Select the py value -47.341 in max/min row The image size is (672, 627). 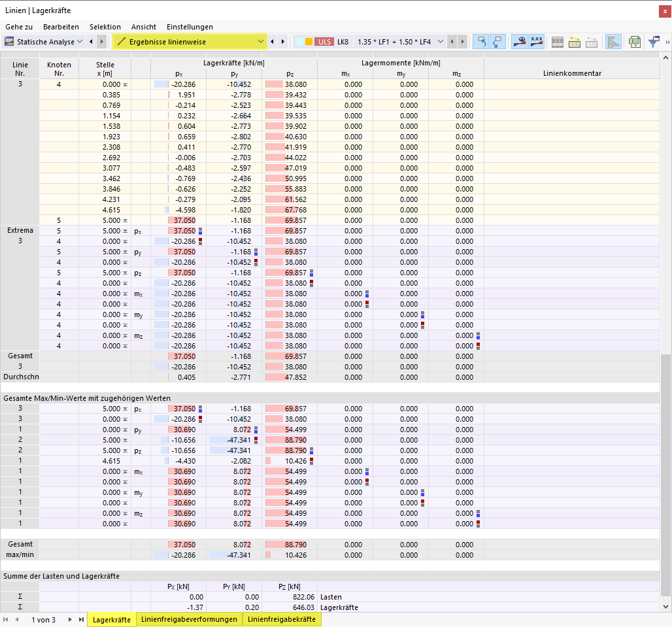tap(234, 555)
